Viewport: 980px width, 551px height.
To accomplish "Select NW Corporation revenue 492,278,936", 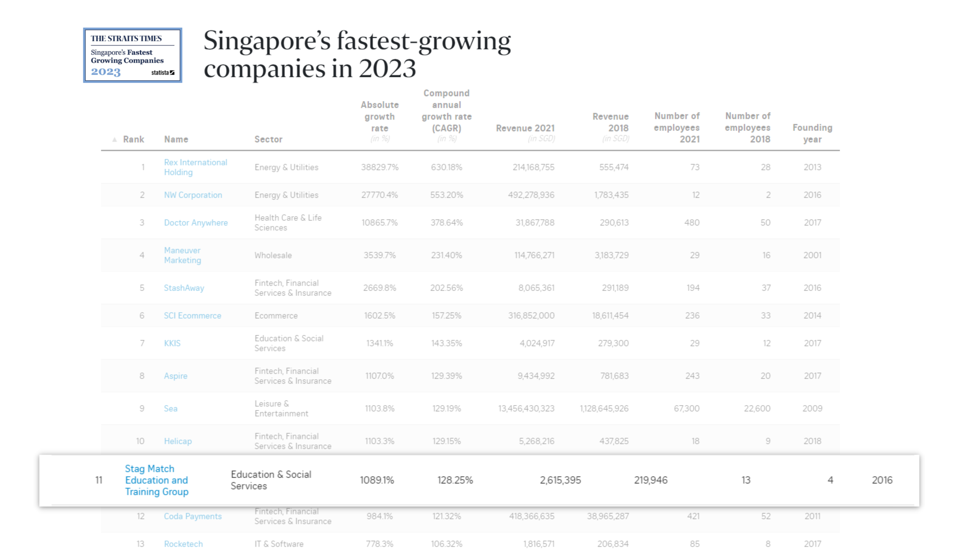I will click(x=531, y=195).
